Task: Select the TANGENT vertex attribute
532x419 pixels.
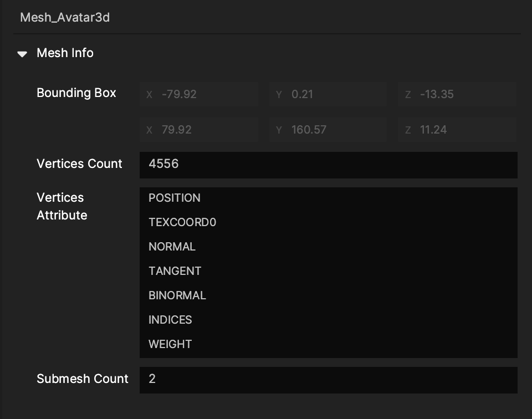Action: pyautogui.click(x=175, y=271)
